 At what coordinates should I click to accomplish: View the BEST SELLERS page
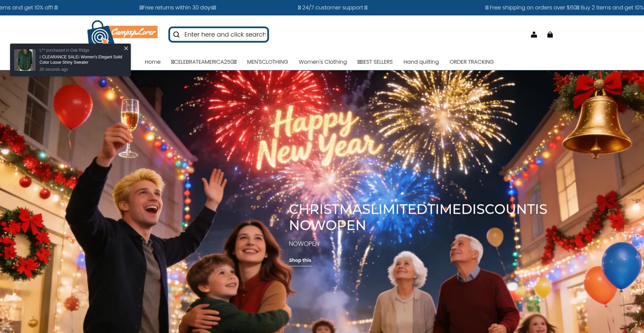pos(375,62)
